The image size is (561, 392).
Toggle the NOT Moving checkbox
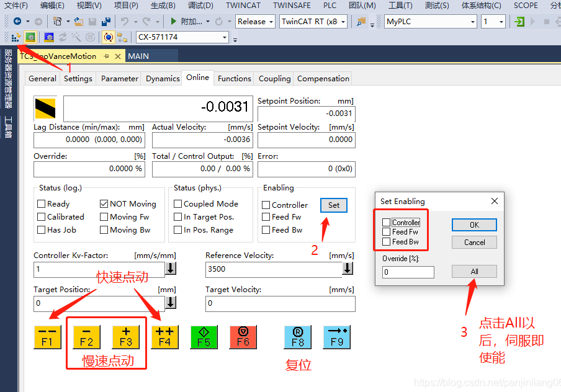(x=104, y=204)
